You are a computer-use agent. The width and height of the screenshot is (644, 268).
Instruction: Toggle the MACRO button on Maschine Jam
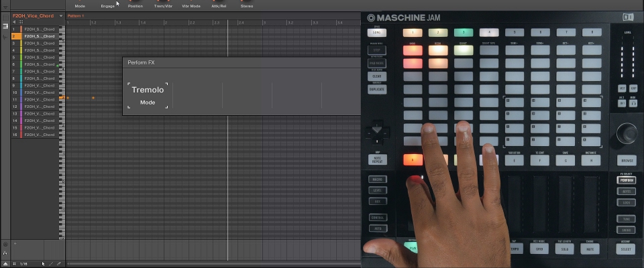coord(378,180)
